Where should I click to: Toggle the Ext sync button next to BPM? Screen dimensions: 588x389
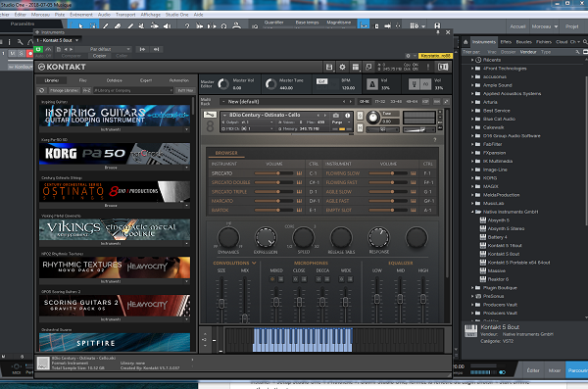click(321, 81)
